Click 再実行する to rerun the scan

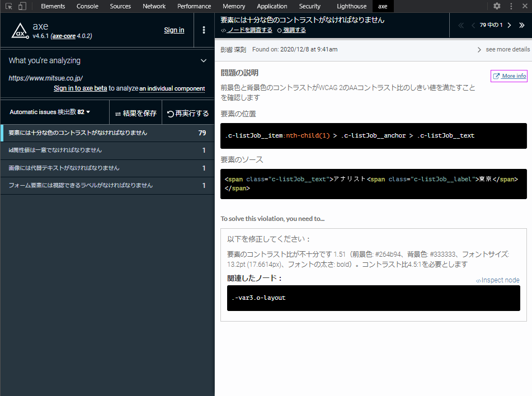point(188,114)
